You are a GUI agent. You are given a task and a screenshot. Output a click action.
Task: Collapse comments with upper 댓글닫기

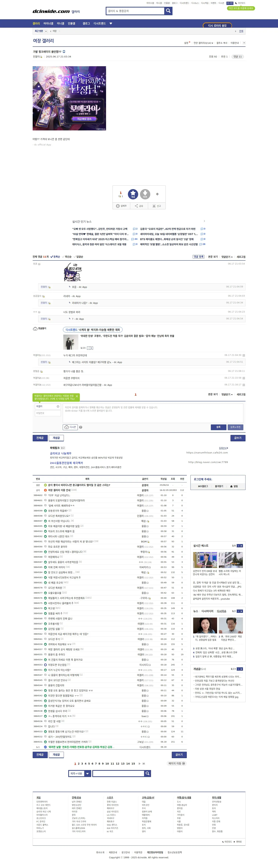pos(227,257)
